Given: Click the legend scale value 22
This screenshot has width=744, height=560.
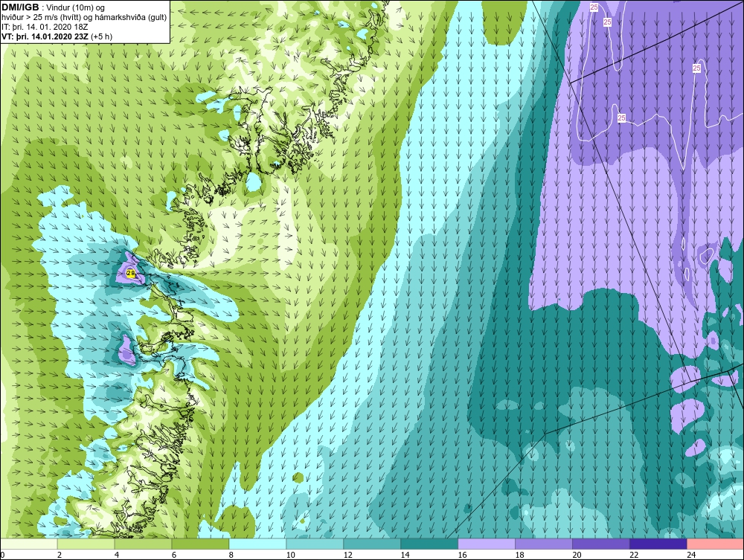Looking at the screenshot, I should pyautogui.click(x=634, y=555).
